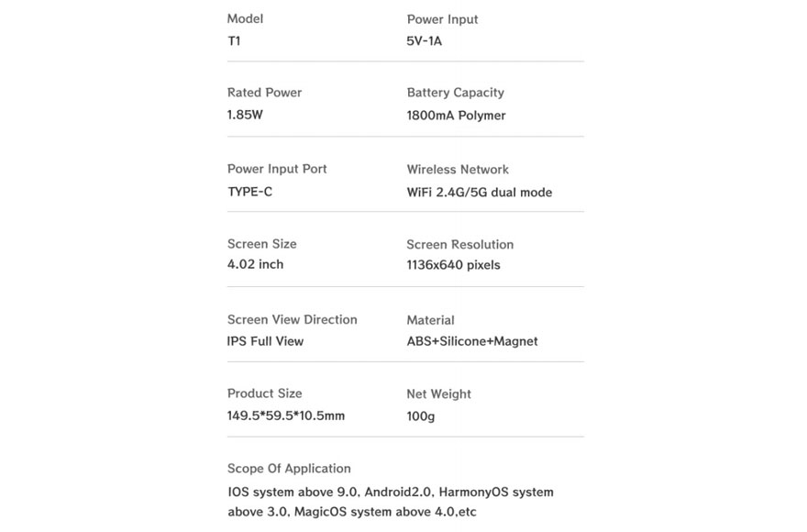Select the TYPE-C value
807x532 pixels.
[x=249, y=192]
